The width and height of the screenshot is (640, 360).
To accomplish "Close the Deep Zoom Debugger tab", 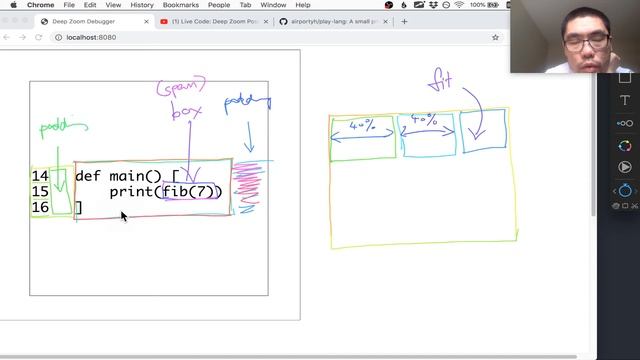I will pos(147,21).
